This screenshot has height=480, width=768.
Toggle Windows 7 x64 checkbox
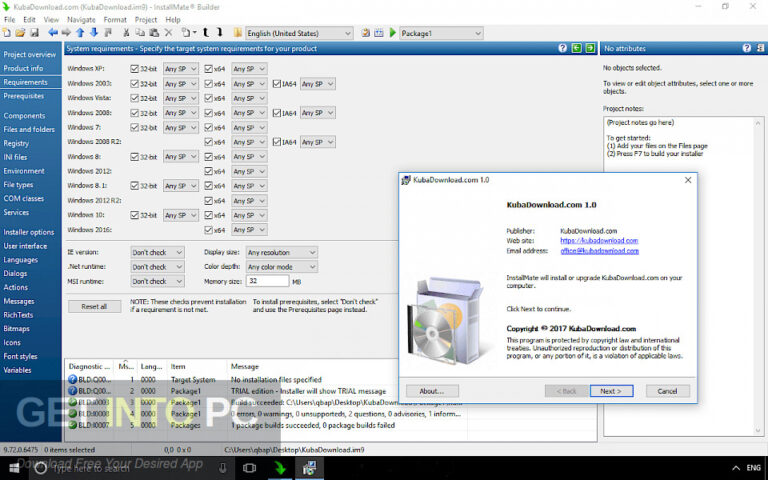208,127
